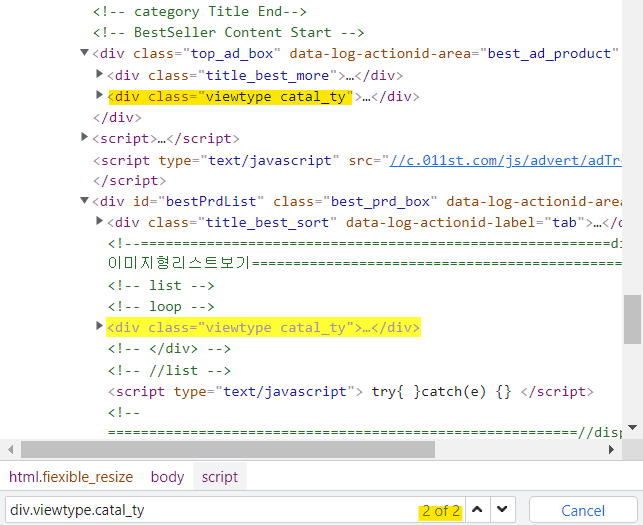Expand viewtype catal_ty div below loop comment

(99, 327)
